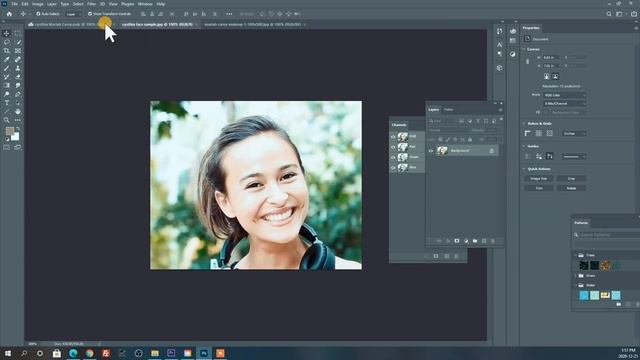Toggle visibility of Red channel
640x360 pixels.
[x=393, y=147]
